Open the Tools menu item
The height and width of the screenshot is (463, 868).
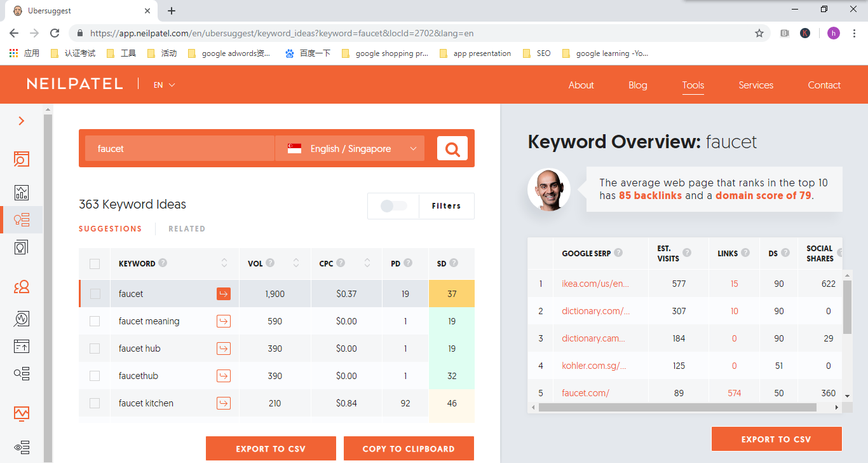693,85
